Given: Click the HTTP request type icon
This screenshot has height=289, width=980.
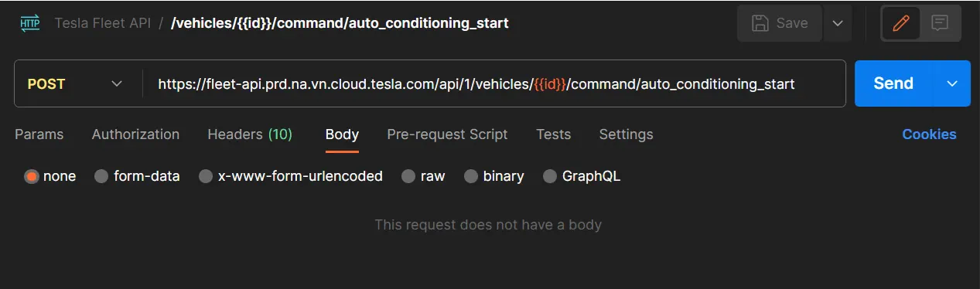Looking at the screenshot, I should 29,23.
